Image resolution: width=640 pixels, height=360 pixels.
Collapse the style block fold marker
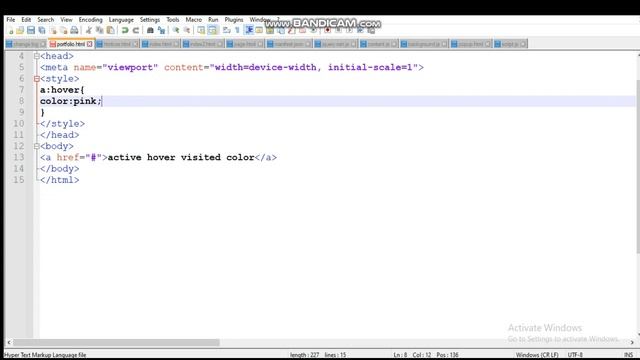click(x=37, y=79)
